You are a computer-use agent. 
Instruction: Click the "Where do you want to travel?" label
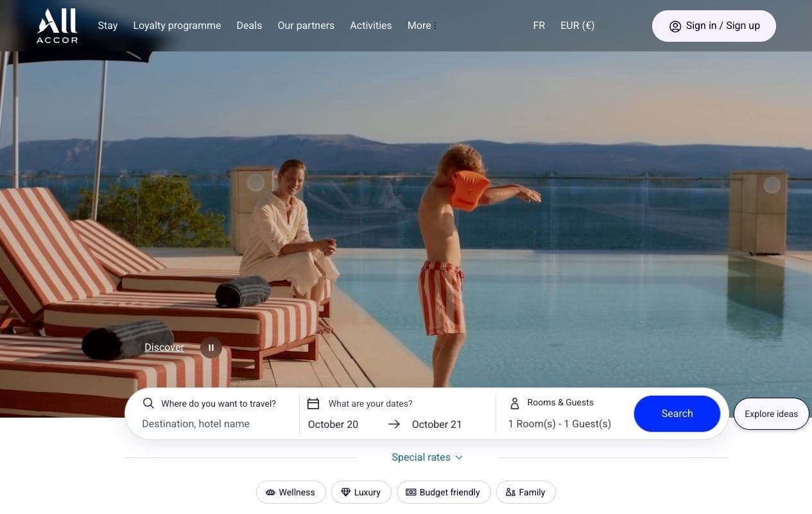218,403
